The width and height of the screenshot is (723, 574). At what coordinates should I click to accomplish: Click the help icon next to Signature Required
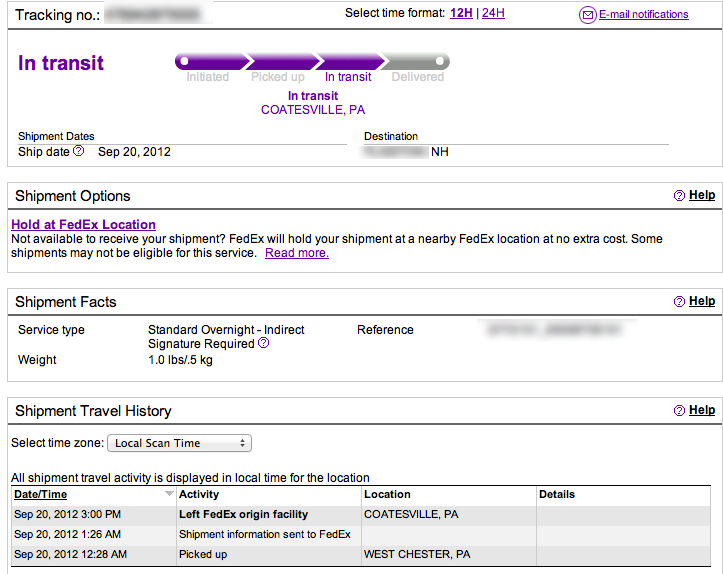coord(263,343)
